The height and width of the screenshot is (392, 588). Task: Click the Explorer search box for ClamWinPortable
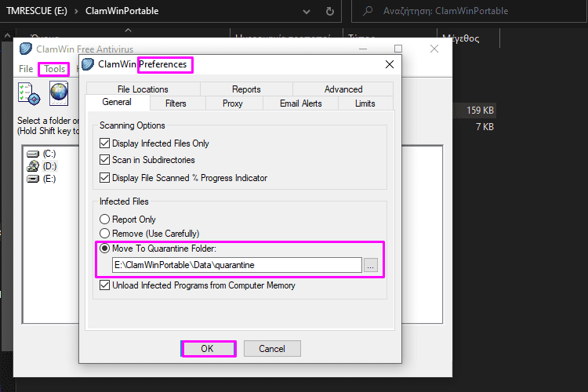coord(469,11)
